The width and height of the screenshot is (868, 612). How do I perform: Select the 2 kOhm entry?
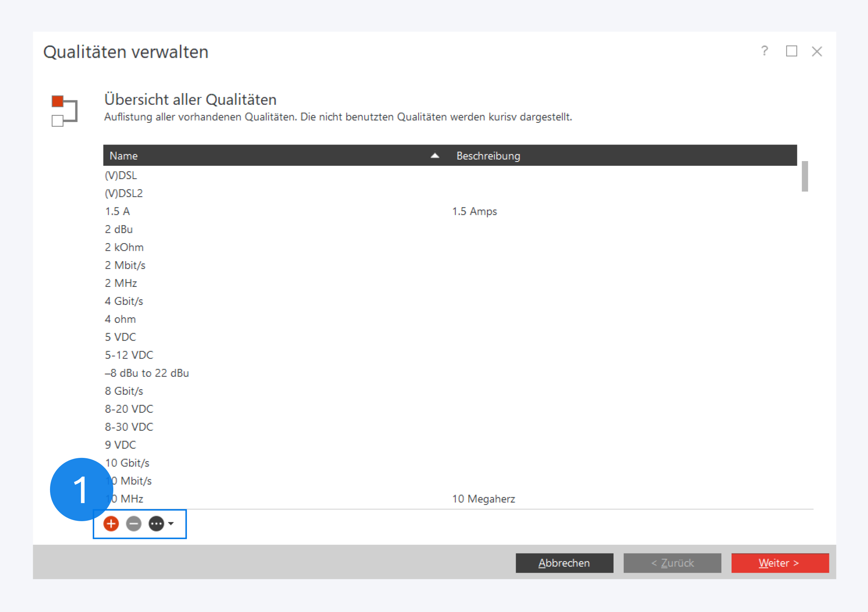(x=124, y=247)
